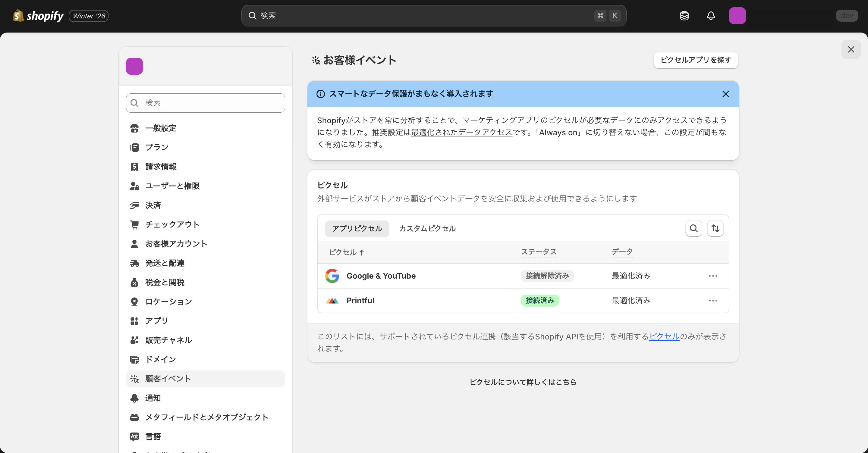Select 税金と関税 in the sidebar
Viewport: 868px width, 453px height.
pyautogui.click(x=165, y=282)
